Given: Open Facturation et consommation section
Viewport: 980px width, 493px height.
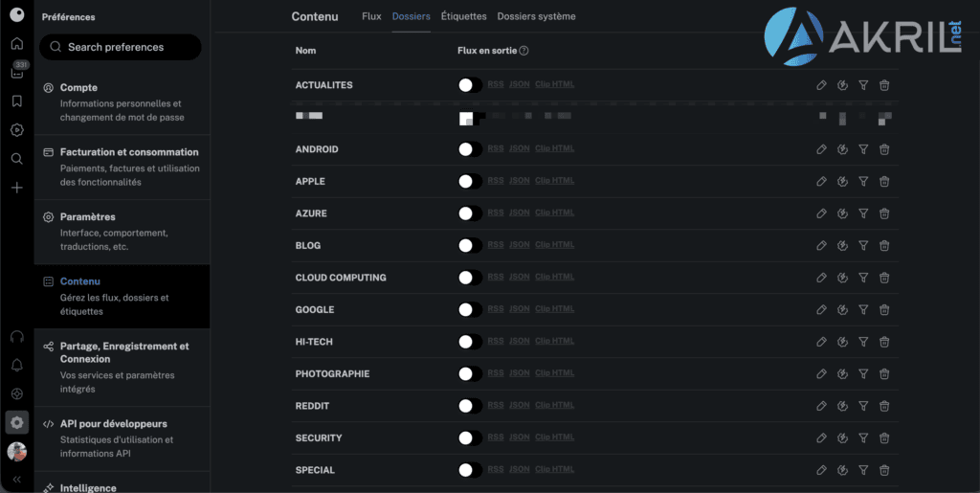Looking at the screenshot, I should 122,167.
